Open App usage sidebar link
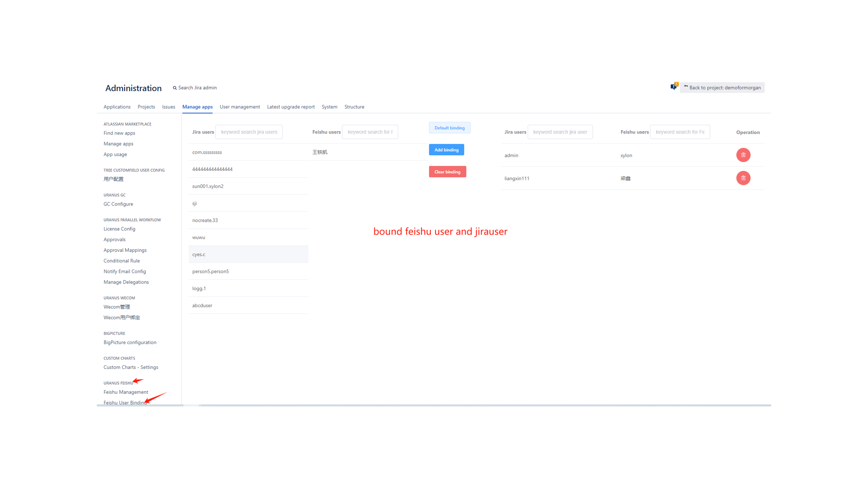This screenshot has height=488, width=868. click(115, 154)
